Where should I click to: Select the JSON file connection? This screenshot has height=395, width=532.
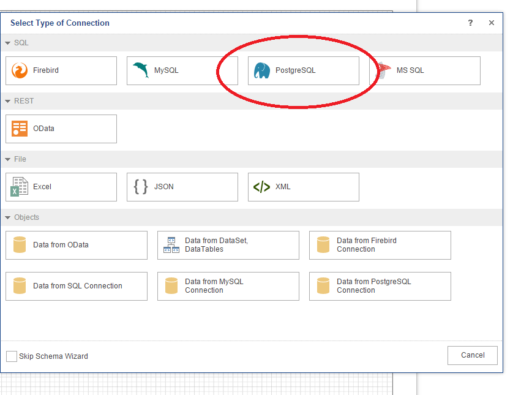coord(182,187)
